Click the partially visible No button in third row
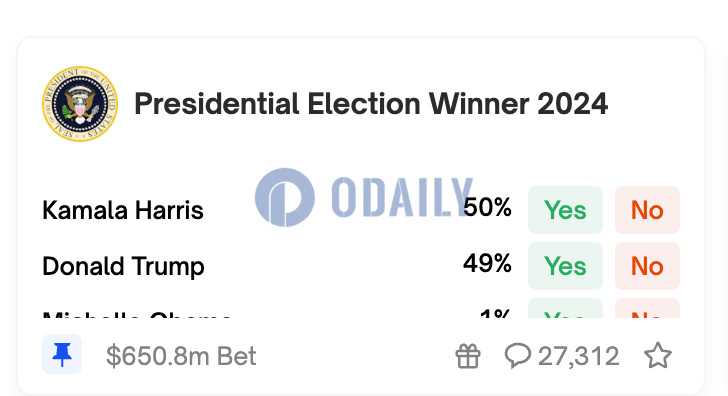 [647, 308]
